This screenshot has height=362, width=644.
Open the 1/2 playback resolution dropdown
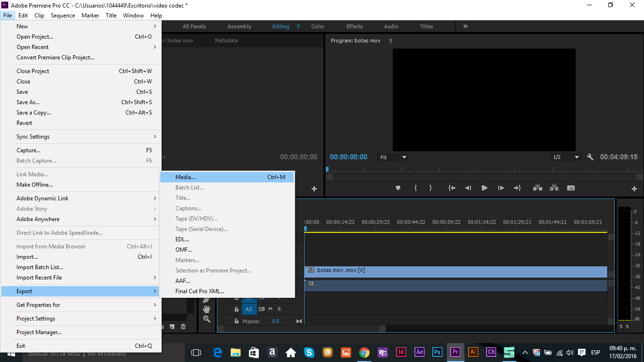566,157
